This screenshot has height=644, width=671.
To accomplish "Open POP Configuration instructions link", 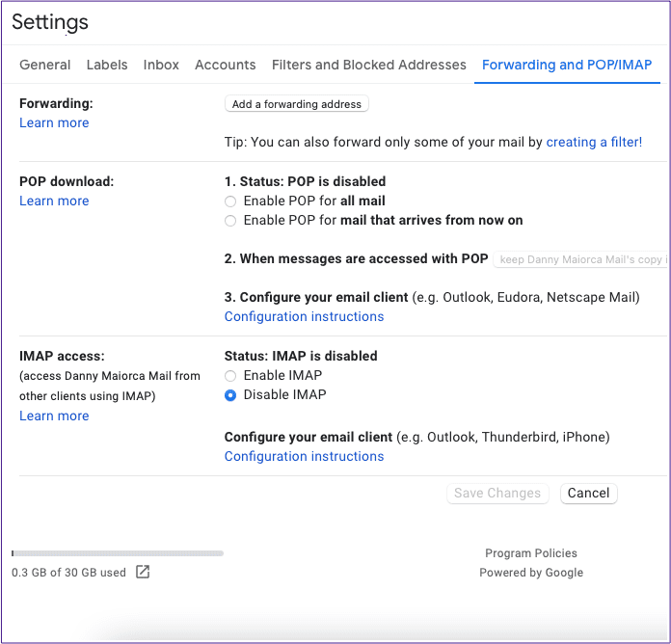I will tap(304, 316).
